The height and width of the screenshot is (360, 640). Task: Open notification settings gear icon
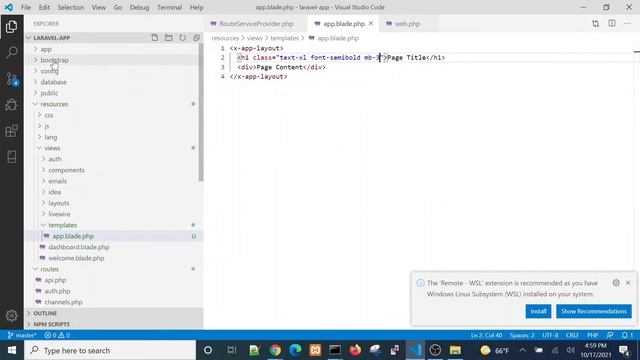tap(616, 282)
